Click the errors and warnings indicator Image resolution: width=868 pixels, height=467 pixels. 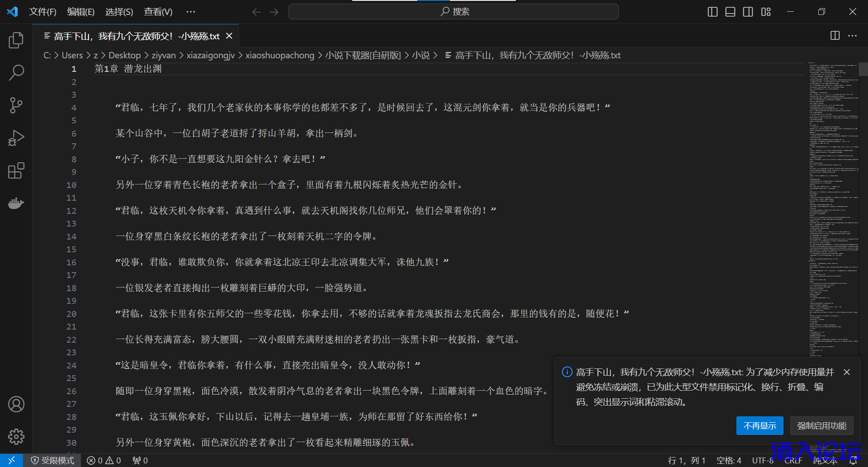pos(104,460)
